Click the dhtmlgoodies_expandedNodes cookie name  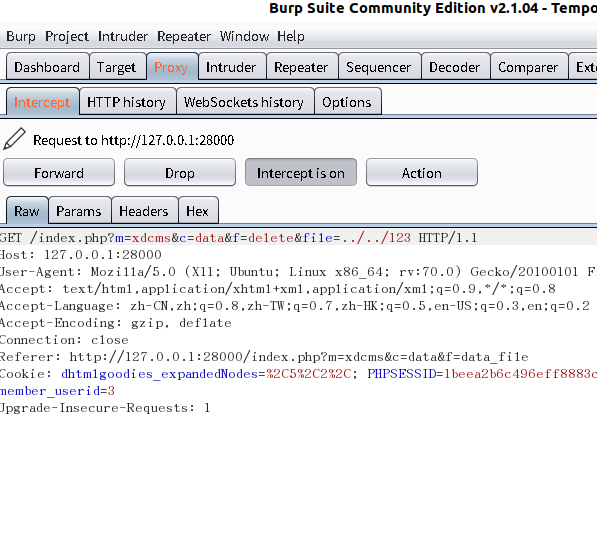click(x=160, y=374)
